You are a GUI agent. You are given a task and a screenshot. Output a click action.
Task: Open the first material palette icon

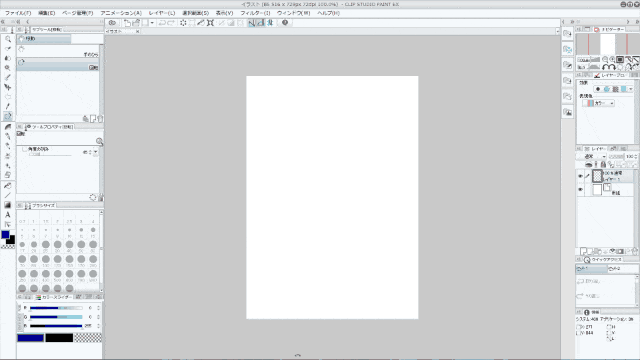[567, 34]
